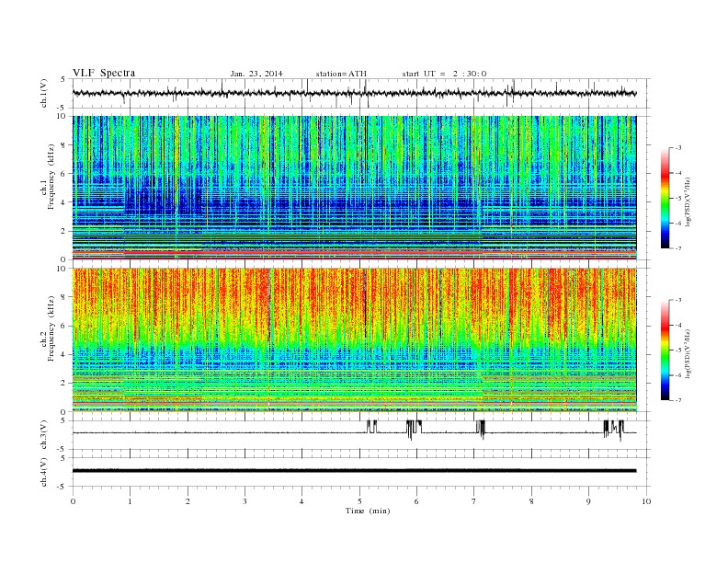Image resolution: width=728 pixels, height=563 pixels.
Task: Click the "9" tick on the time axis
Action: [588, 501]
